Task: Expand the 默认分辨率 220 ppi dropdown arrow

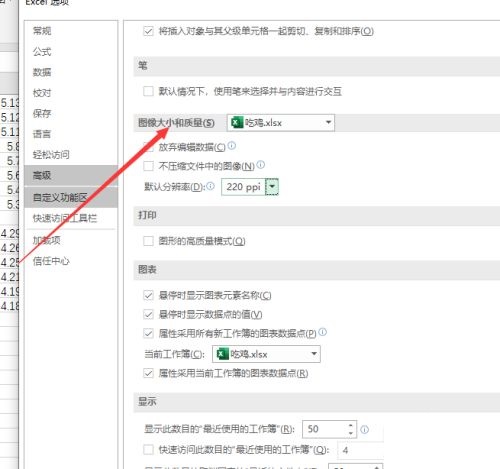Action: click(x=272, y=187)
